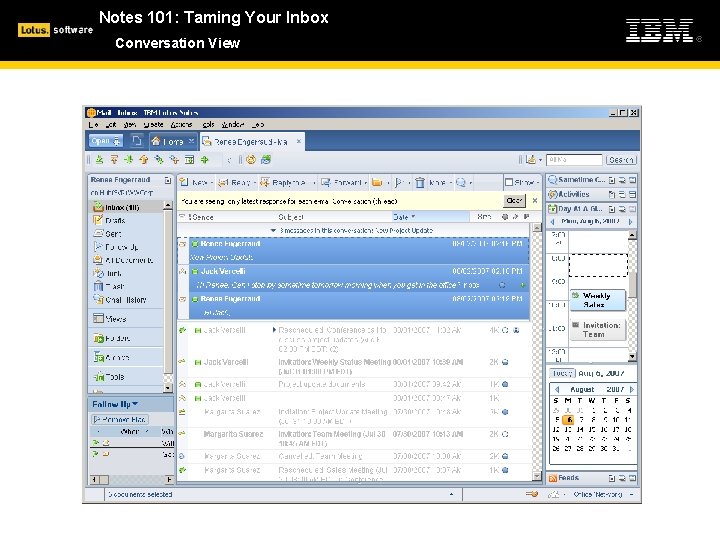Screen dimensions: 720x540
Task: Click the New message button
Action: [196, 182]
